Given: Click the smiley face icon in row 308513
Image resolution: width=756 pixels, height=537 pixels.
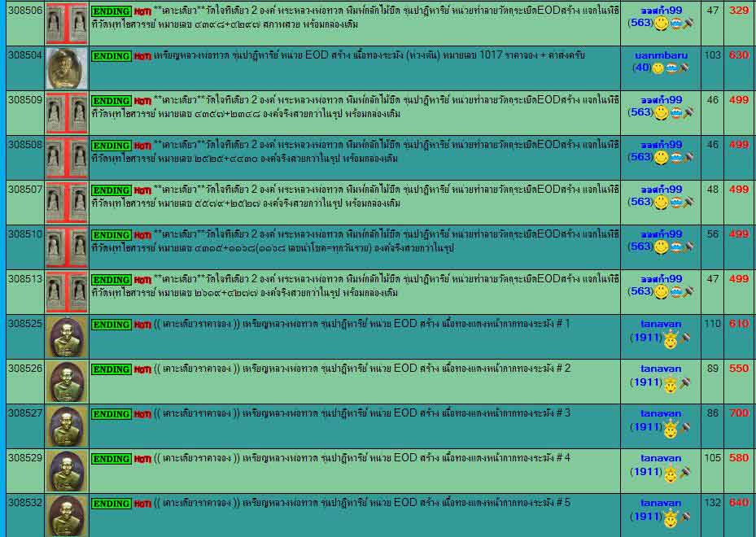Looking at the screenshot, I should pyautogui.click(x=662, y=291).
